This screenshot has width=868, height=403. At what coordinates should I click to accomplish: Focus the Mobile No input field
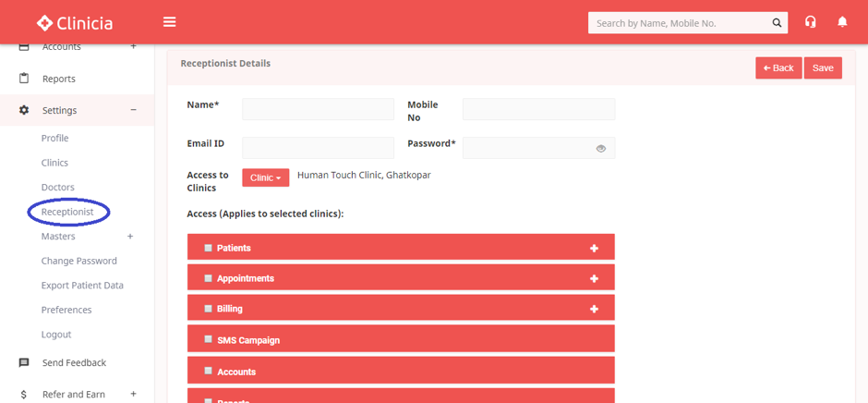538,109
